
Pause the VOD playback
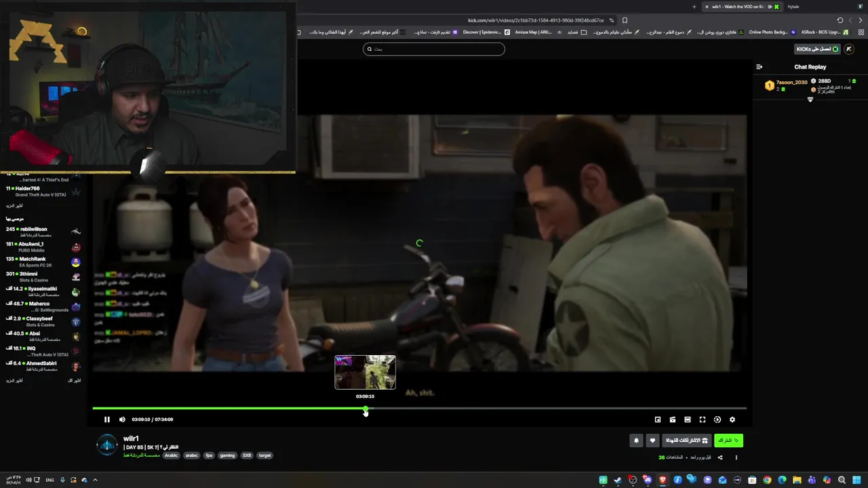click(x=106, y=420)
